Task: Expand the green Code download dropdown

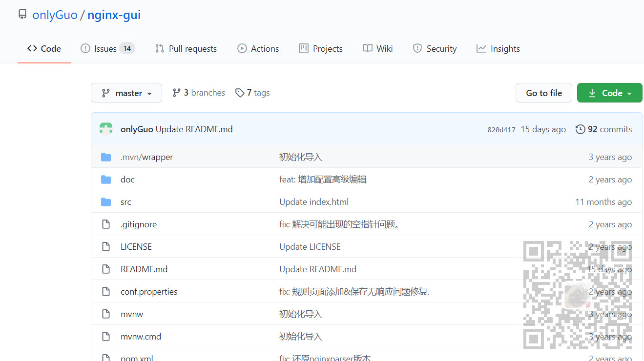Action: coord(610,93)
